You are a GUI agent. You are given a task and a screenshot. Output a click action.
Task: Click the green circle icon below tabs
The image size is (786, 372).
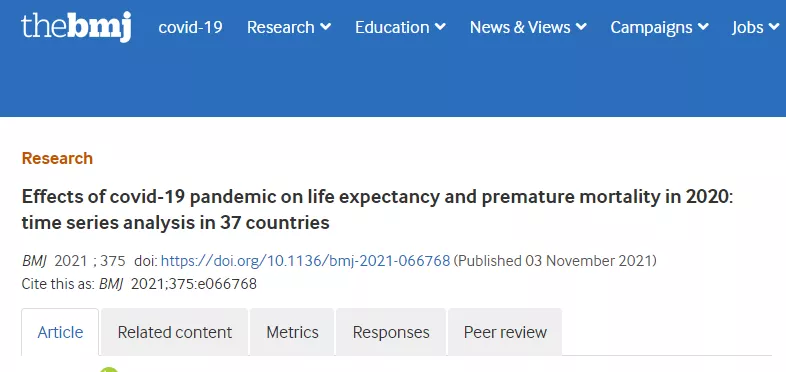pos(109,370)
